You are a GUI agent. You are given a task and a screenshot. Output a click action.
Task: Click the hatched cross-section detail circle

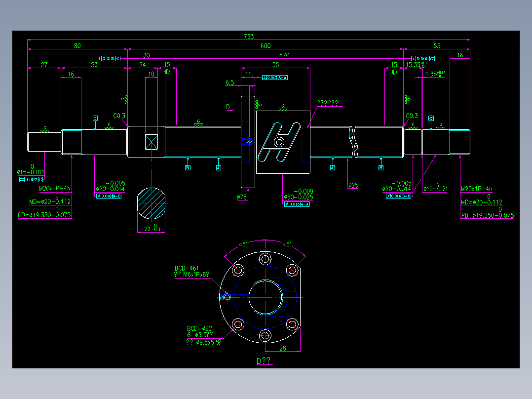tap(151, 202)
